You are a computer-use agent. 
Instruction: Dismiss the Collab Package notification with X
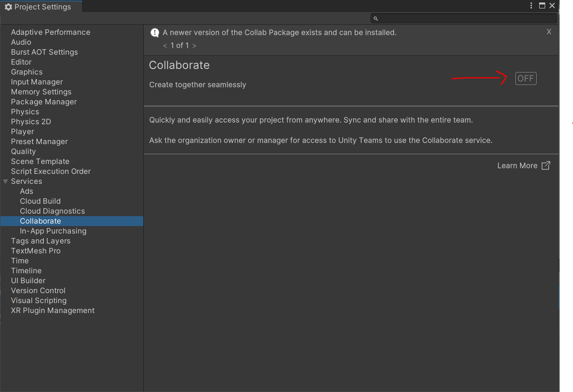[x=549, y=32]
